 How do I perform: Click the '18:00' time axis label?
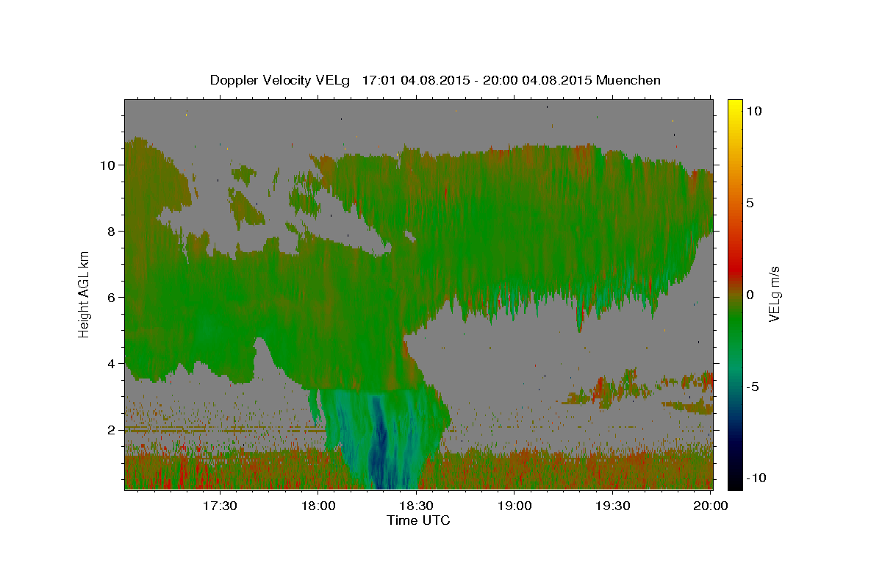coord(318,506)
